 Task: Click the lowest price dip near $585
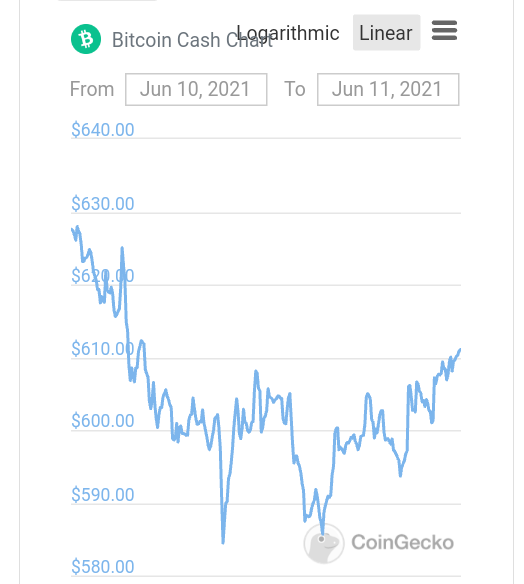(x=223, y=542)
